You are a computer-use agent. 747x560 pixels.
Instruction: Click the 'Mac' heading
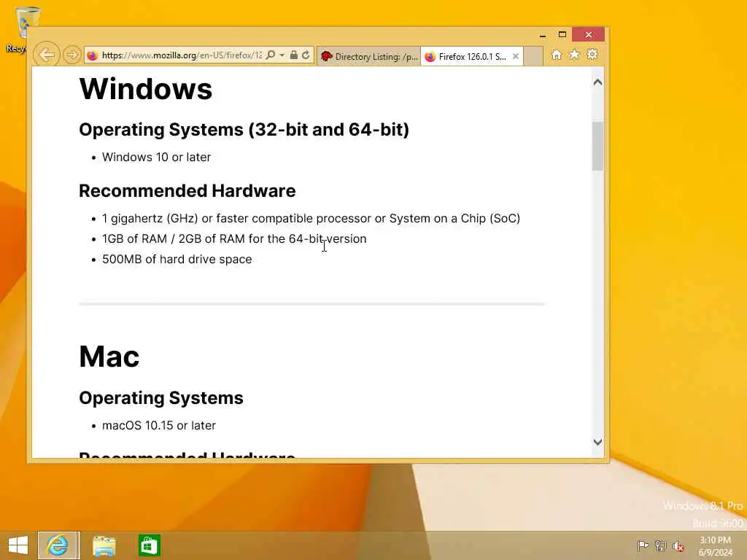point(109,357)
